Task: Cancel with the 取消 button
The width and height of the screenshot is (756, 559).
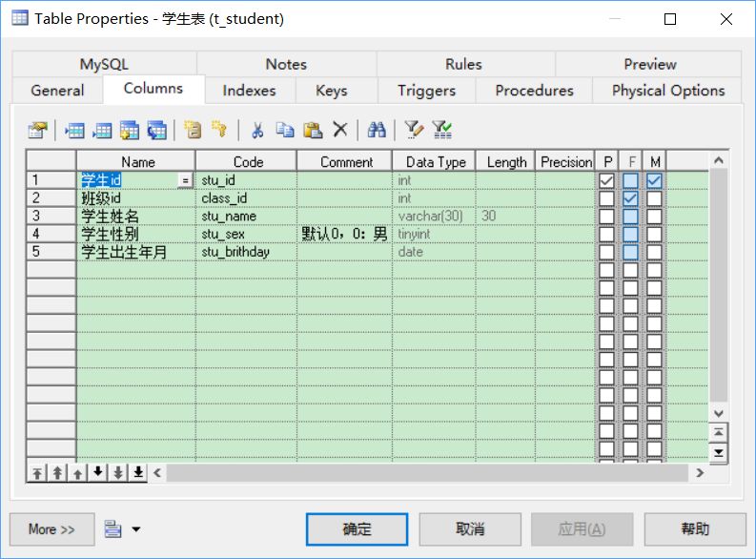Action: click(x=470, y=529)
